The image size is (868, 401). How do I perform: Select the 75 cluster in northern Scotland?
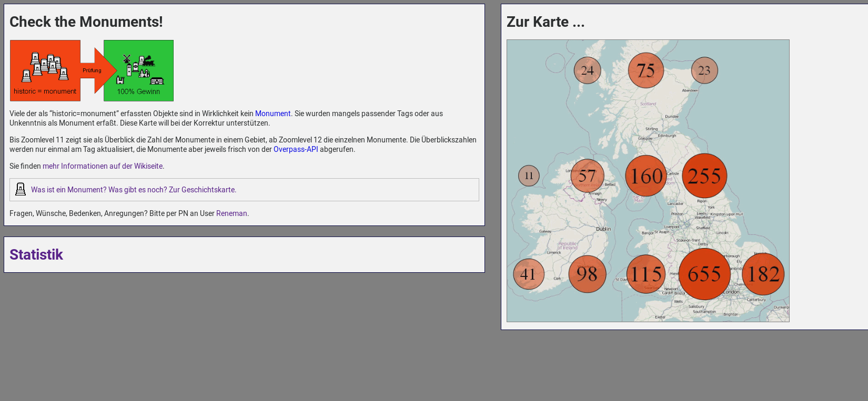point(646,70)
